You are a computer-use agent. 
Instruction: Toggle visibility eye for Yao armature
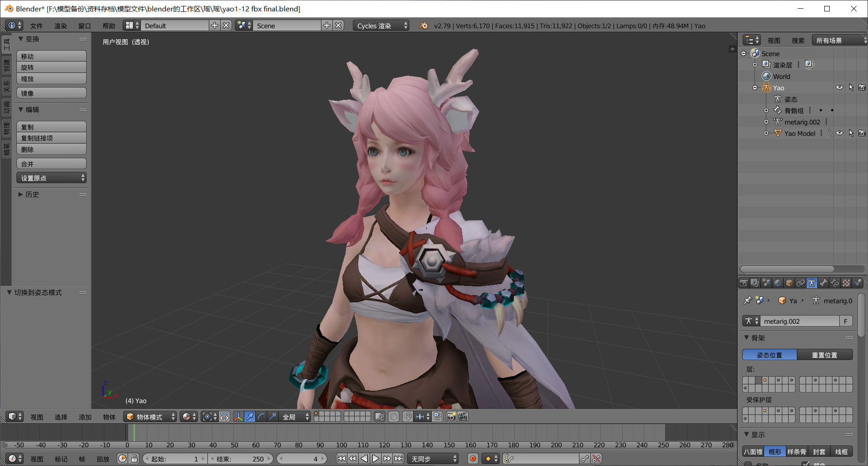tap(839, 88)
